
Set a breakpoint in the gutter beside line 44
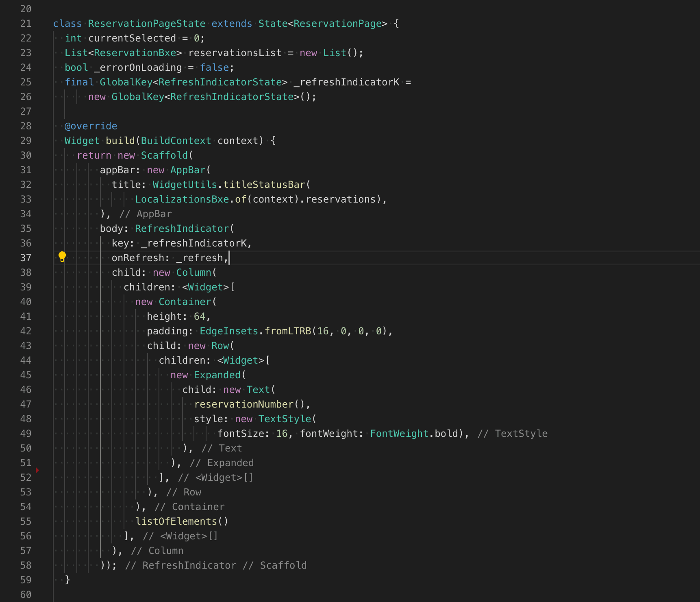click(x=42, y=360)
